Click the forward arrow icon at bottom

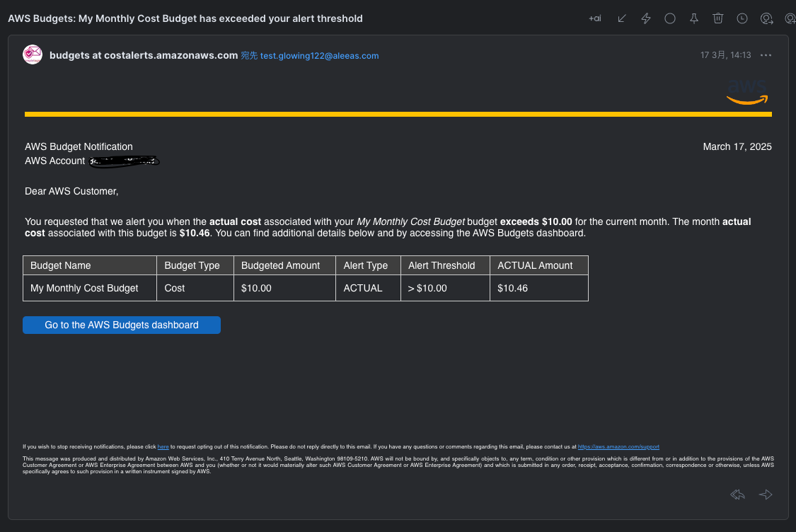point(766,495)
